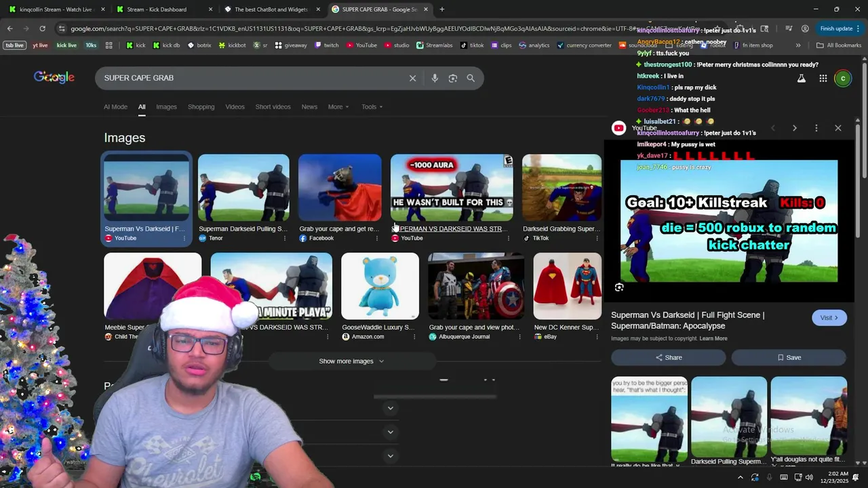Image resolution: width=868 pixels, height=488 pixels.
Task: Show hidden system tray icons
Action: (740, 477)
